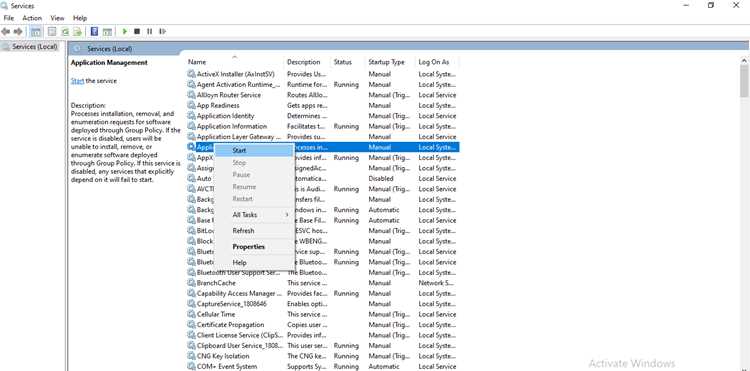Open the Action menu
The width and height of the screenshot is (750, 371).
click(x=32, y=18)
